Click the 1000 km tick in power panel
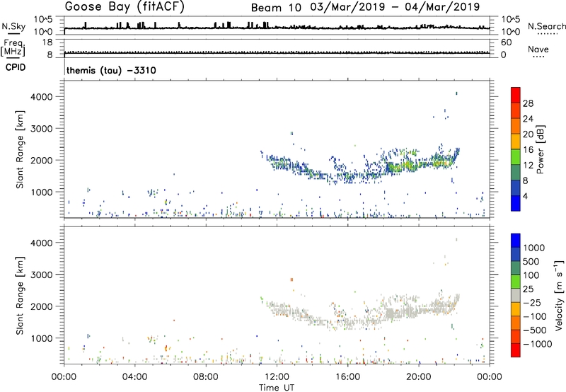This screenshot has height=392, width=566. (x=42, y=192)
